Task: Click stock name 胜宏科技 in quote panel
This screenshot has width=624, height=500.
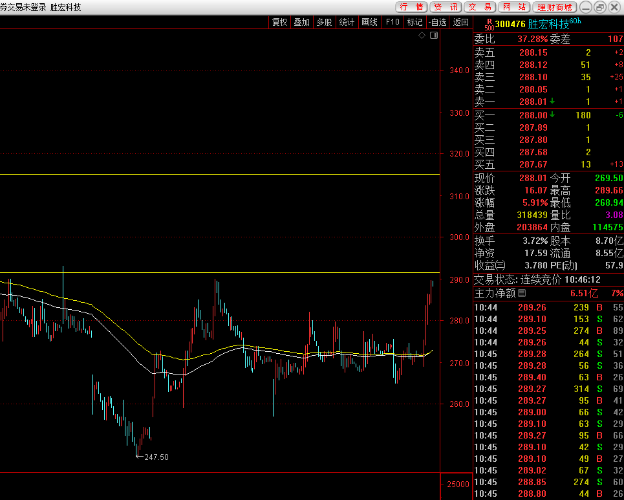Action: pos(548,24)
